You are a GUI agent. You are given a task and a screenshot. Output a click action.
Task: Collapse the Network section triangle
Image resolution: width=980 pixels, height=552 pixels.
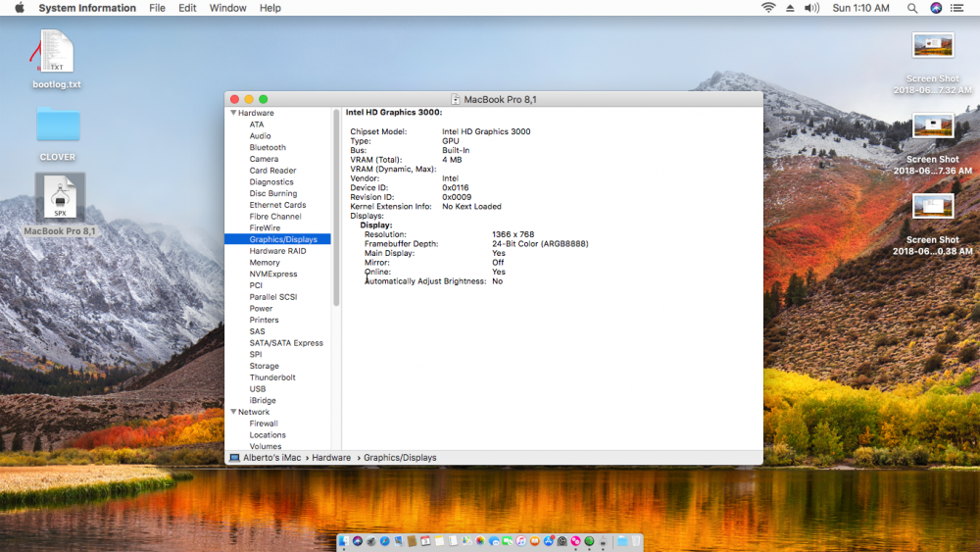pos(233,412)
